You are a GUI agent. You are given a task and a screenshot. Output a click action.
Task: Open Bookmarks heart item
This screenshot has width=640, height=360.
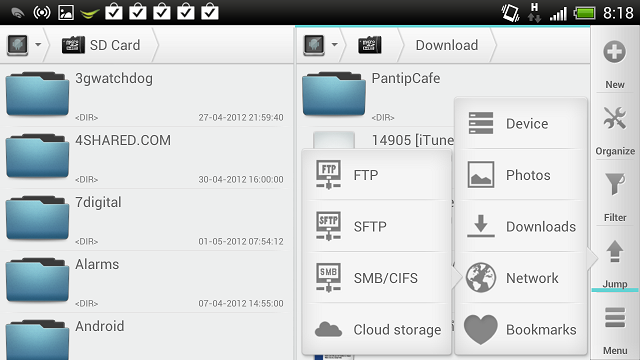click(521, 329)
